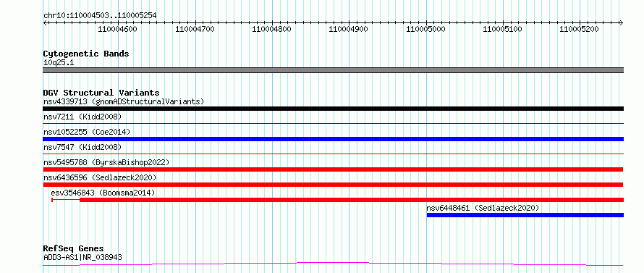Click the chr10:110004503..110005254 region label

coord(100,15)
